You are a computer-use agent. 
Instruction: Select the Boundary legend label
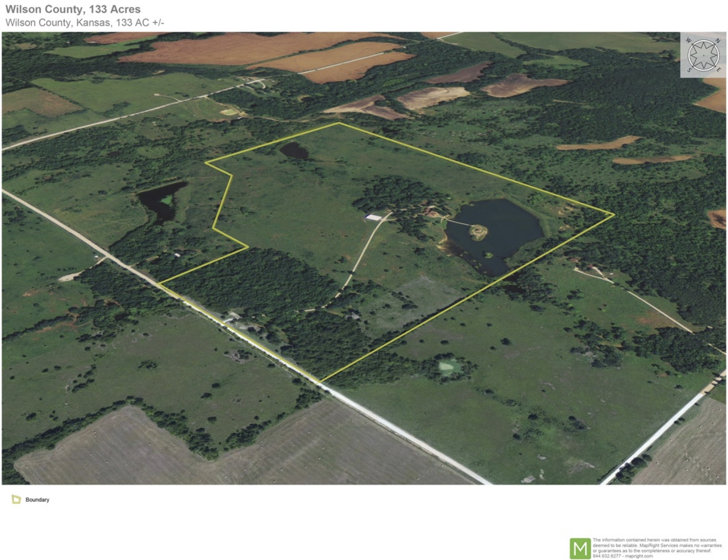(37, 500)
